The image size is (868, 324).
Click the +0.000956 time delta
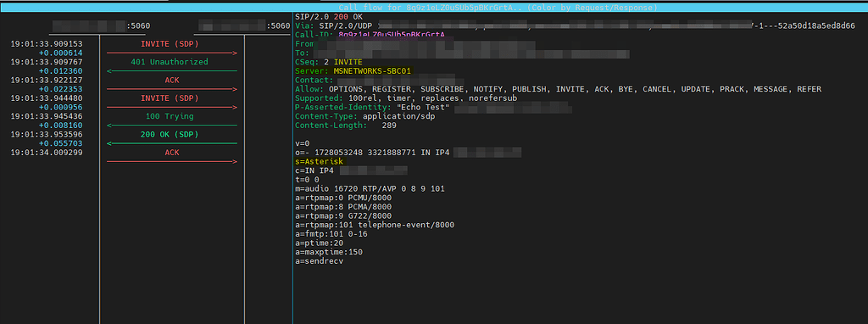click(x=61, y=108)
